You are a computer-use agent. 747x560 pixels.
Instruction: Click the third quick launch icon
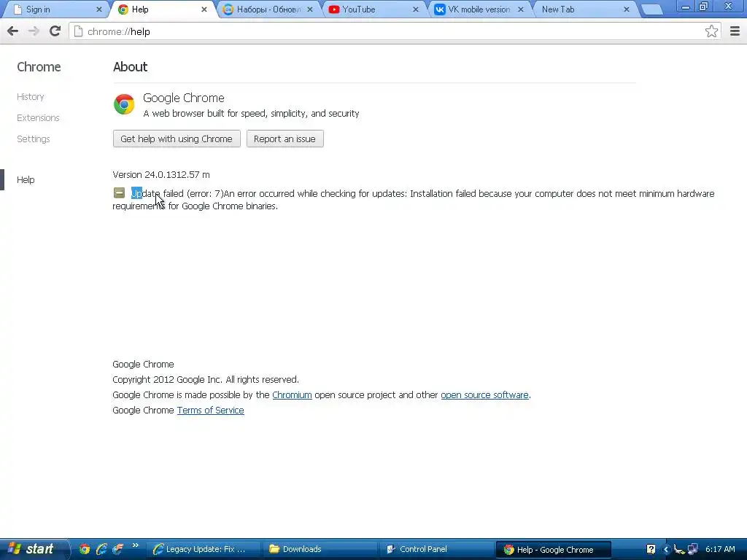click(117, 549)
